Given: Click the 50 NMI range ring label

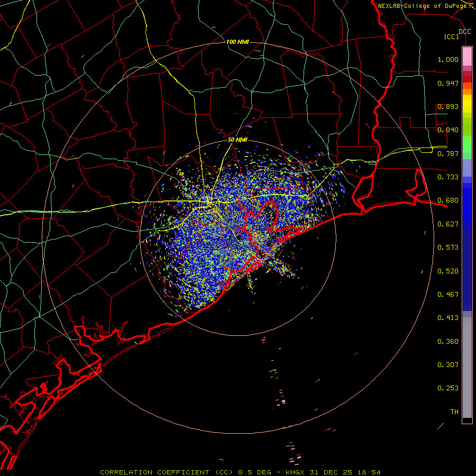Looking at the screenshot, I should click(237, 140).
